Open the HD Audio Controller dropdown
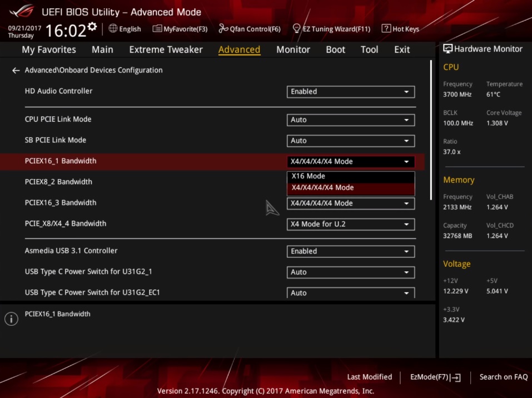This screenshot has width=532, height=398. [350, 92]
